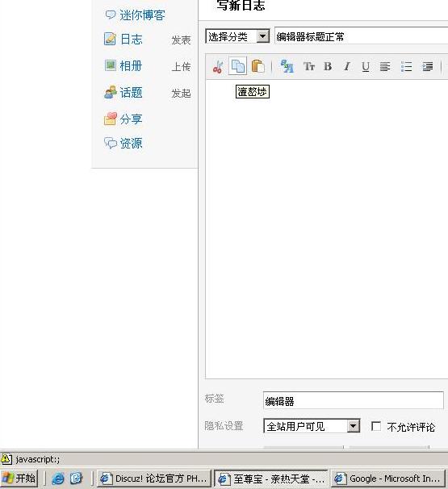Image resolution: width=448 pixels, height=489 pixels.
Task: Click the 资源 chat bubbles icon
Action: click(x=110, y=143)
